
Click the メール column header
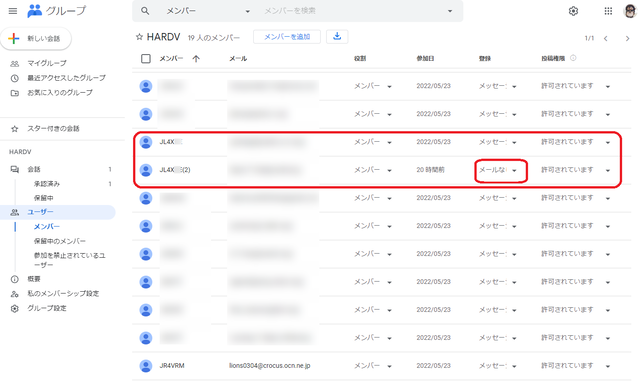tap(238, 59)
